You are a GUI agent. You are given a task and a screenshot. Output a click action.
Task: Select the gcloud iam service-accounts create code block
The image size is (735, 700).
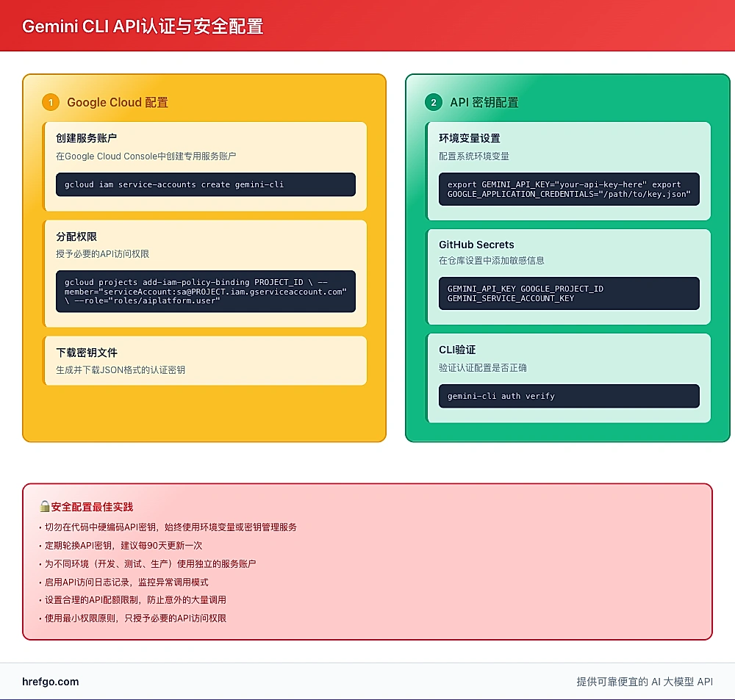point(205,184)
